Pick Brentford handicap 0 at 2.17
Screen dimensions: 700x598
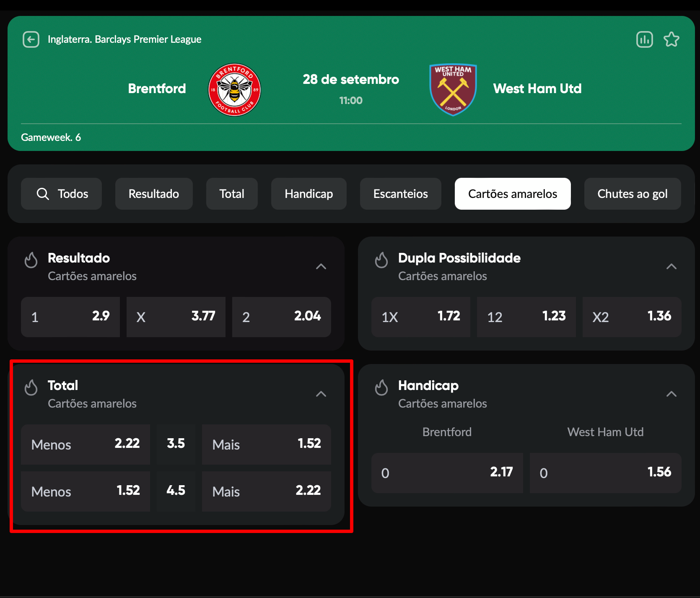point(447,473)
